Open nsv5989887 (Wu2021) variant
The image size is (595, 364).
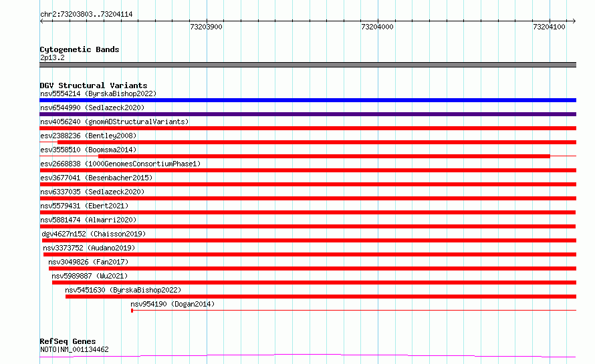click(x=90, y=276)
